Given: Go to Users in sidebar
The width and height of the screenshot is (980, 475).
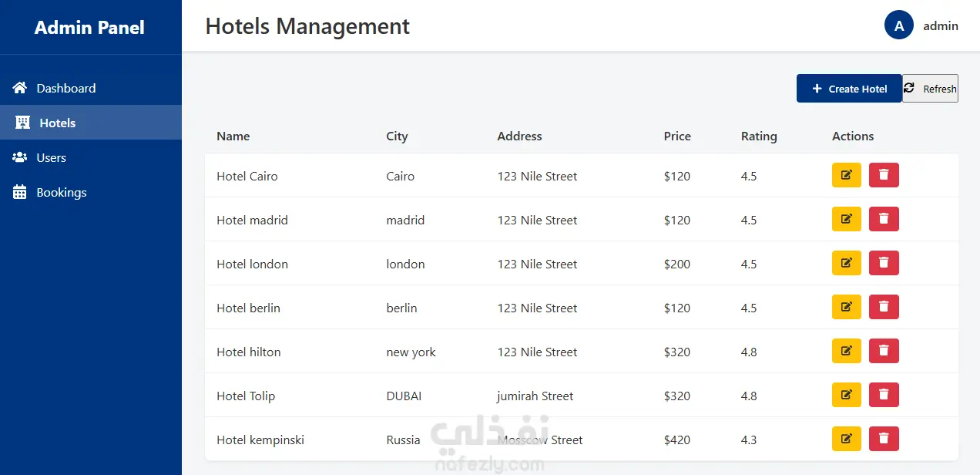Looking at the screenshot, I should point(51,157).
